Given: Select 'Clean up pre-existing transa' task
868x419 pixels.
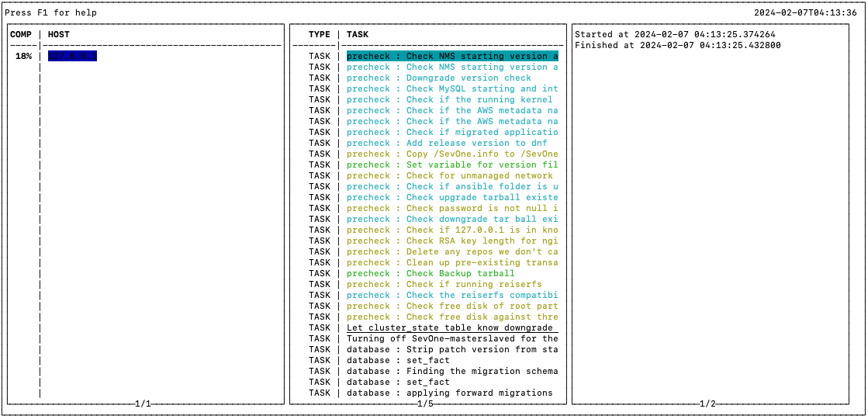Looking at the screenshot, I should pos(452,262).
